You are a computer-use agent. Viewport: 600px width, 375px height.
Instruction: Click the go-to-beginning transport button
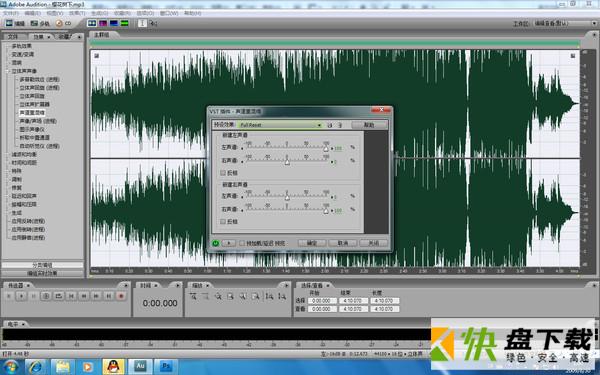click(x=71, y=296)
